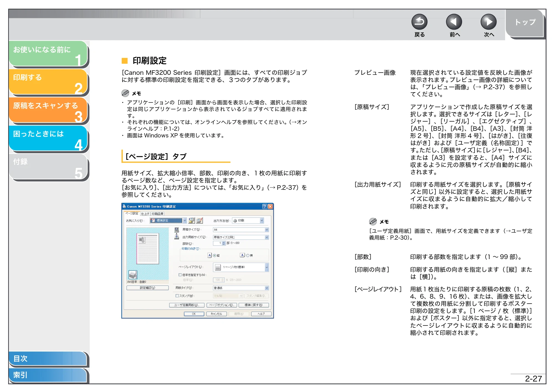This screenshot has width=554, height=392.
Task: Switch to the 印刷品質 tab
Action: point(158,214)
